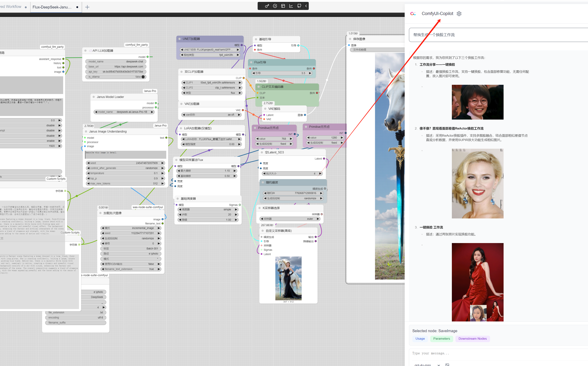The height and width of the screenshot is (366, 588).
Task: Collapse the UNET加载器 node using its dot
Action: coord(180,39)
